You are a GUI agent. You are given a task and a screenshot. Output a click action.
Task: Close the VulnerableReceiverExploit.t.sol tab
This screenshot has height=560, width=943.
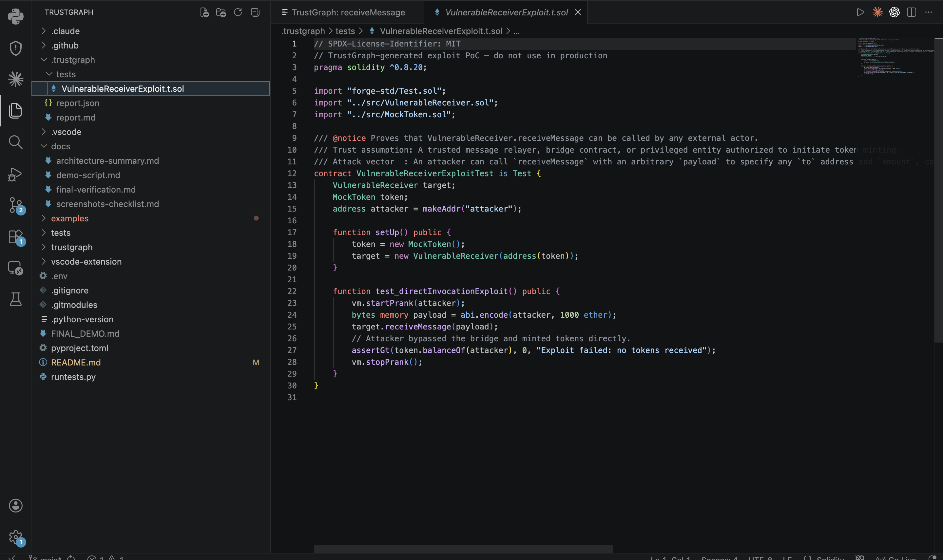click(578, 12)
